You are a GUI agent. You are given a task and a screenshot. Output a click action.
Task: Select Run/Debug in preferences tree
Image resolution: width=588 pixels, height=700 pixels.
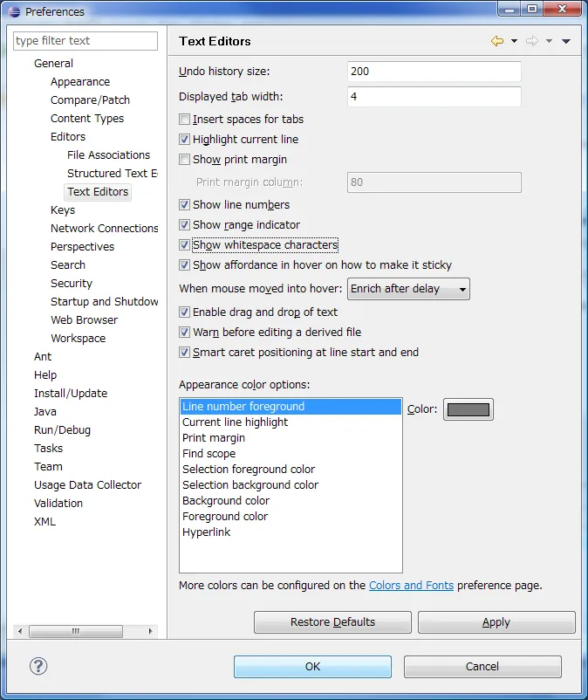pos(63,429)
